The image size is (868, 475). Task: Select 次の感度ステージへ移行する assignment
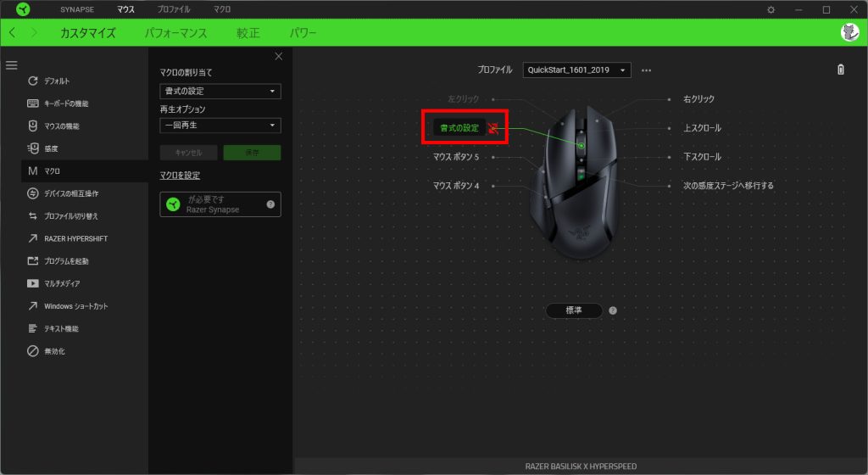point(728,186)
